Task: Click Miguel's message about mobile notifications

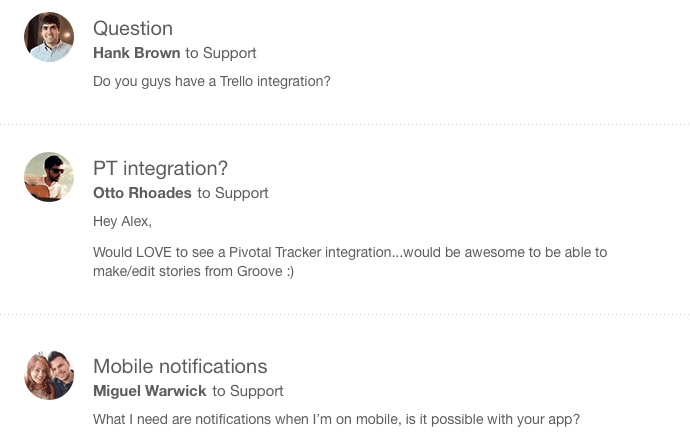Action: (336, 418)
